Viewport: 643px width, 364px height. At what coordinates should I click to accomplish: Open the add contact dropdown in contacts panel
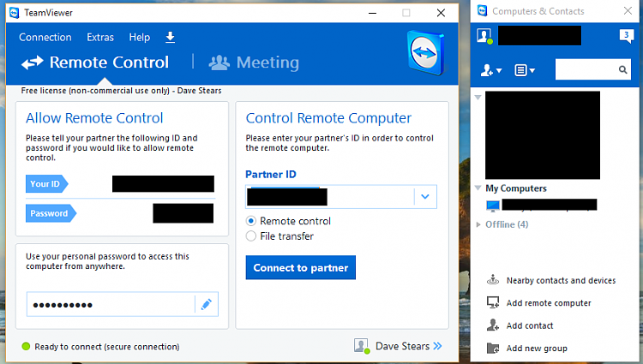click(491, 70)
